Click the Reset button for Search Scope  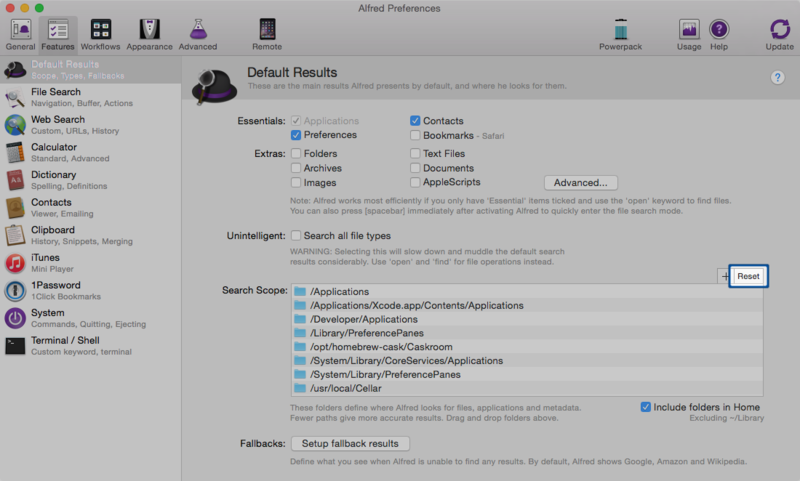[x=748, y=276]
